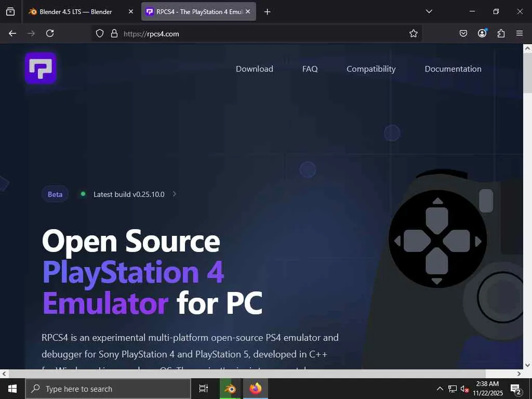Click the controller D-pad graphic
This screenshot has height=399, width=532.
(437, 240)
